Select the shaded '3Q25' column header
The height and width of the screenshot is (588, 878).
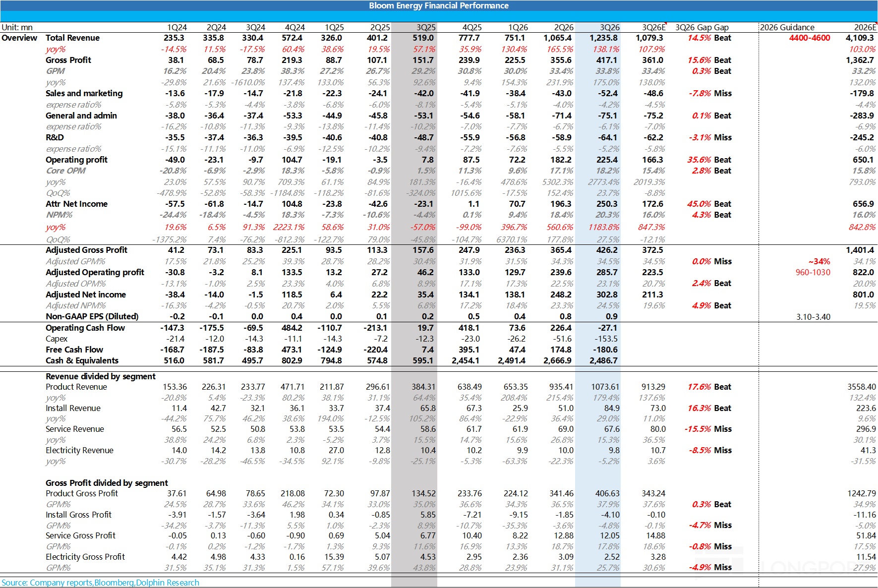coord(426,27)
